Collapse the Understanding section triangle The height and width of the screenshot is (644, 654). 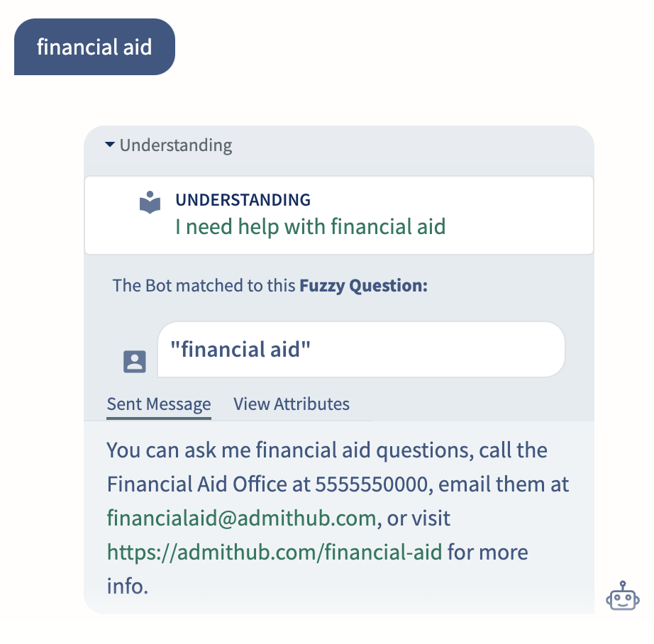click(x=110, y=145)
